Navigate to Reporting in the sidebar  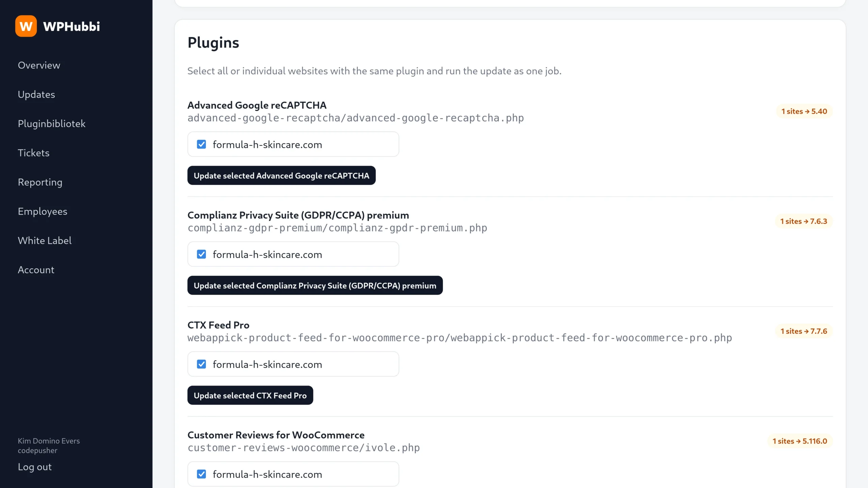[40, 182]
